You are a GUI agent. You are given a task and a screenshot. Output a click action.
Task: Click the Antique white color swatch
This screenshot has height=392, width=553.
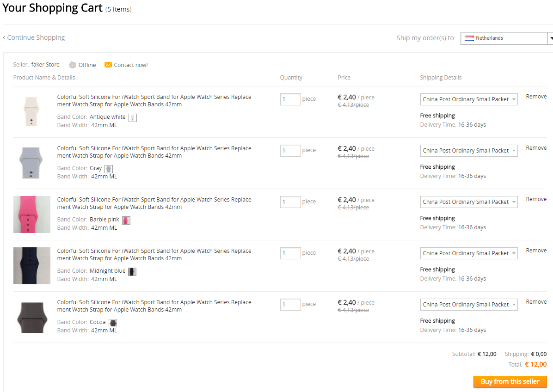[133, 117]
